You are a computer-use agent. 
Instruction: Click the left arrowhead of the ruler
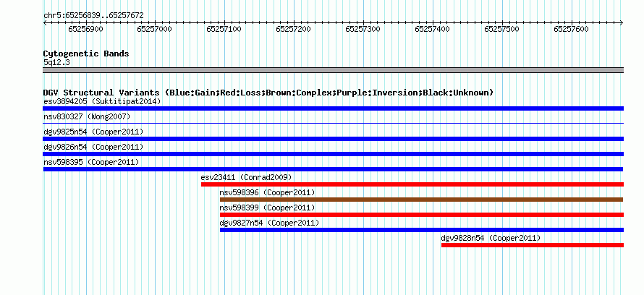[x=45, y=22]
